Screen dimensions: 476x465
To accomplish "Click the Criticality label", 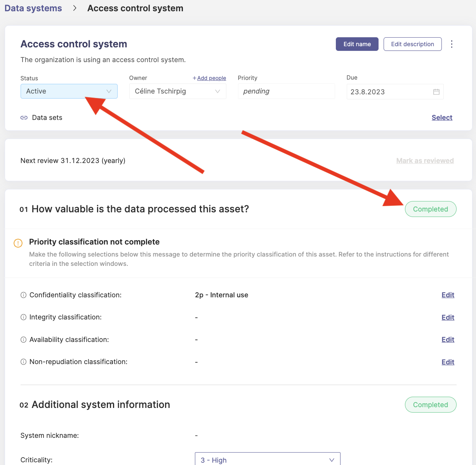I will [x=36, y=460].
